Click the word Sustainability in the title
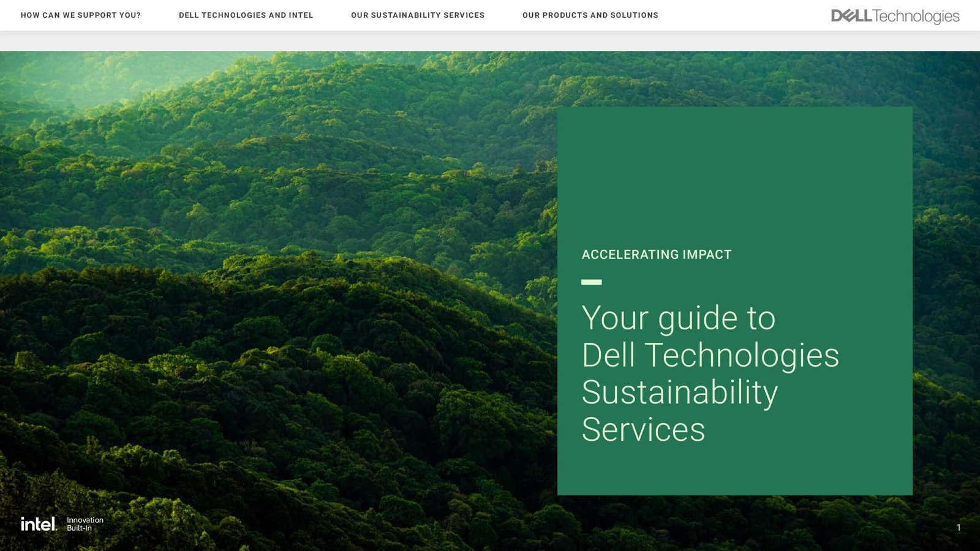The height and width of the screenshot is (551, 980). (679, 392)
